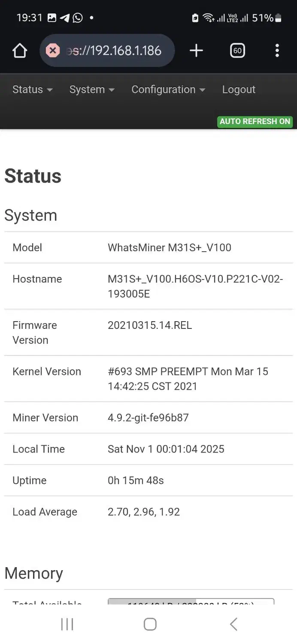This screenshot has width=297, height=644.
Task: Tap the Telegram notification icon in status bar
Action: click(x=65, y=18)
